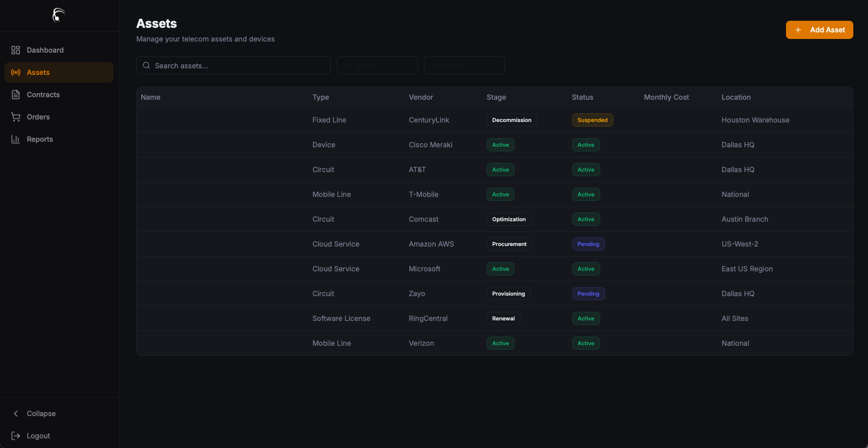Click the Vendor column header
This screenshot has width=868, height=448.
(x=421, y=97)
